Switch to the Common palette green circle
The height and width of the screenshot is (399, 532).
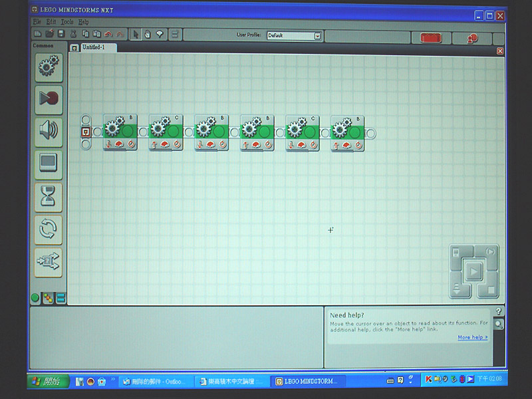[35, 297]
